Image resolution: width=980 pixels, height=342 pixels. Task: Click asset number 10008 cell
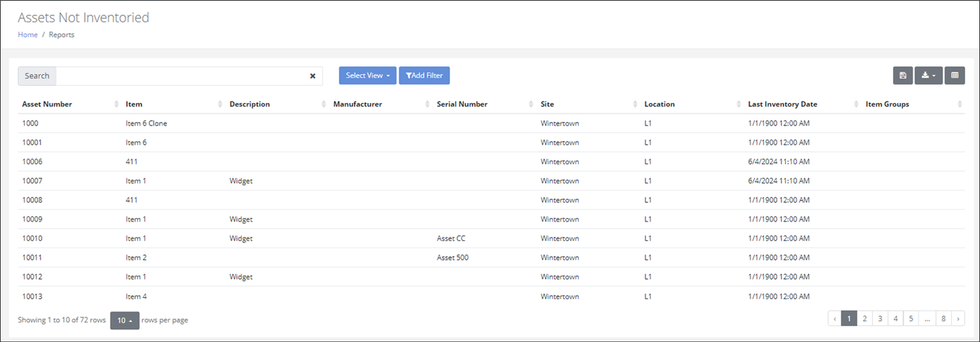[32, 200]
